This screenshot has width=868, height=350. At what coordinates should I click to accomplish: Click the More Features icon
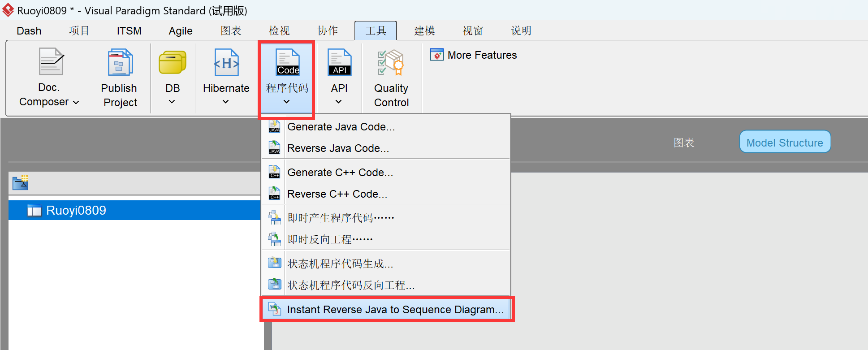436,55
